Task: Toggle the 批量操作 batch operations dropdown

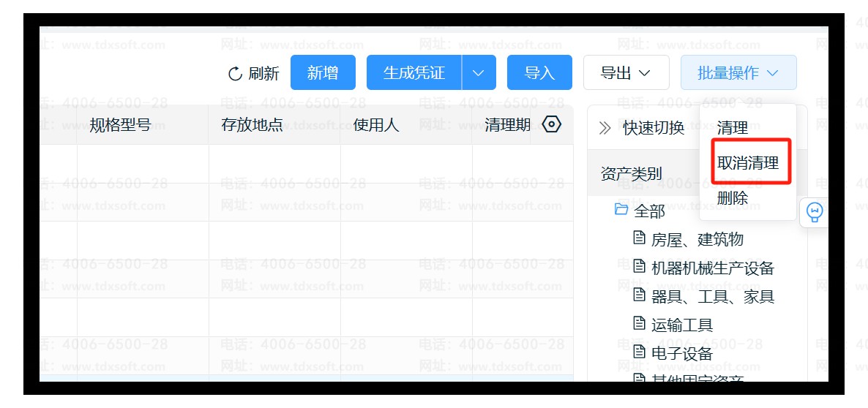Action: click(x=738, y=73)
